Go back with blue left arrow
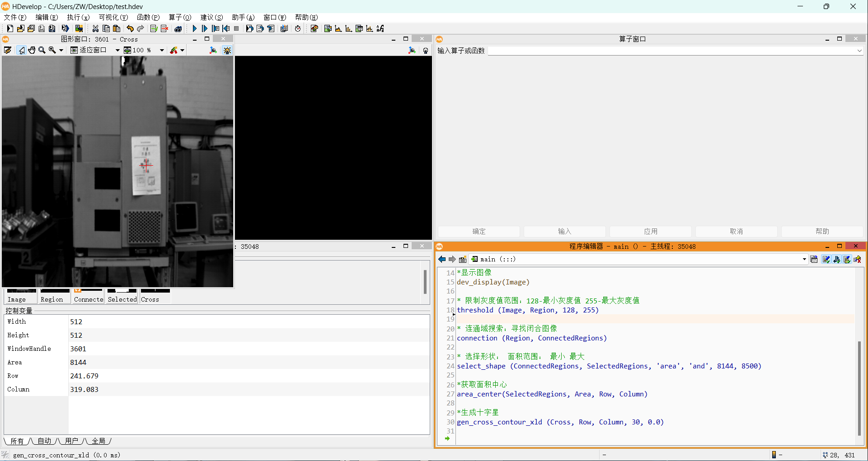The image size is (868, 461). pyautogui.click(x=442, y=259)
